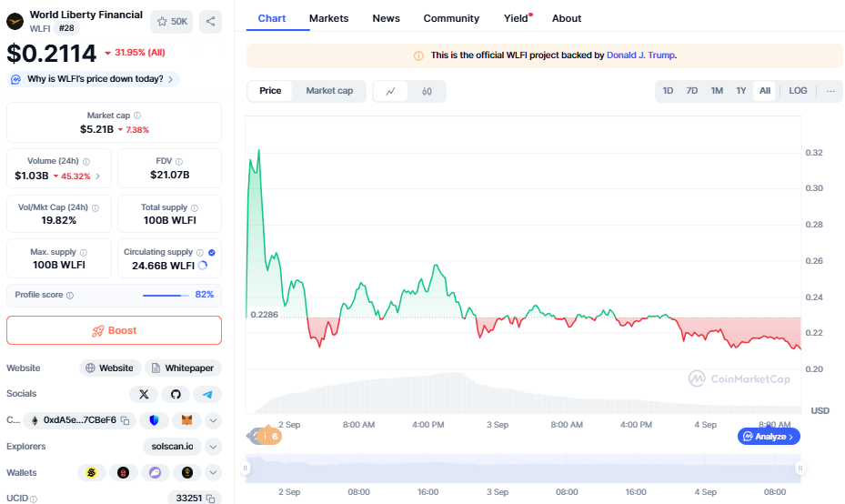Select the line chart type
Screen dimensions: 845x504
(x=391, y=91)
